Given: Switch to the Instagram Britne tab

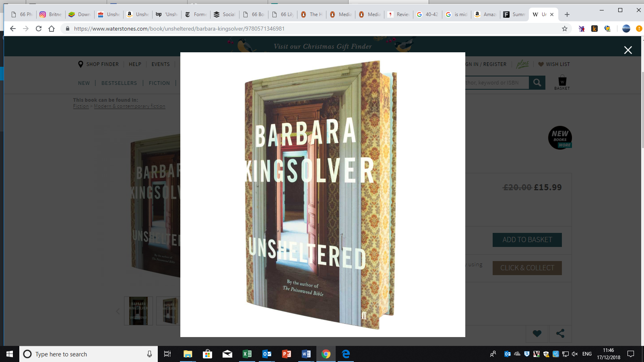Looking at the screenshot, I should [x=51, y=14].
